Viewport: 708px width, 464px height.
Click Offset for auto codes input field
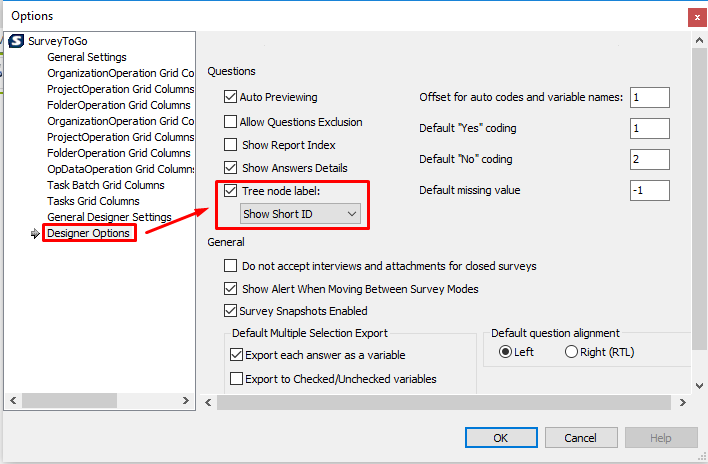coord(650,97)
